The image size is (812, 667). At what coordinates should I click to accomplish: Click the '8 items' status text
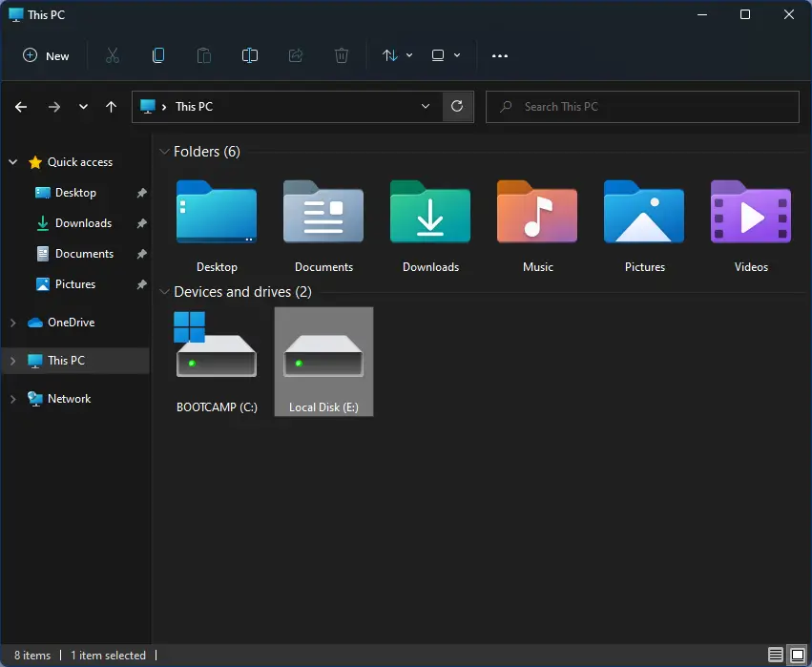[32, 656]
